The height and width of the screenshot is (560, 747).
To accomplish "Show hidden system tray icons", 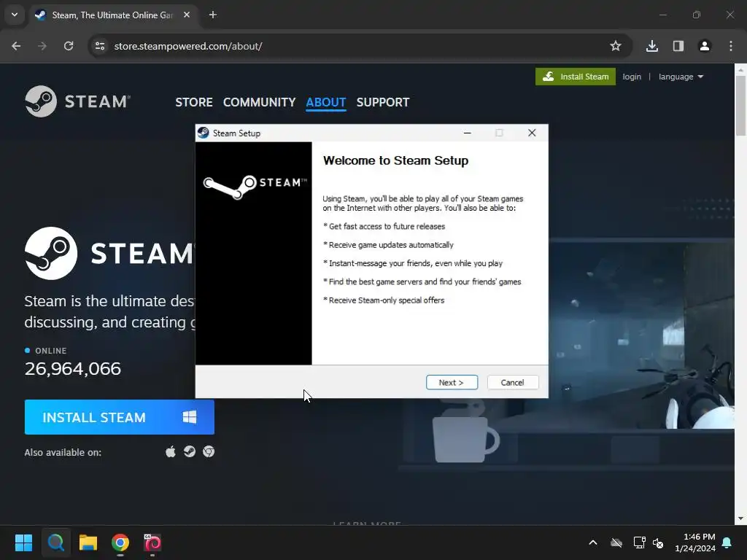I will coord(593,542).
